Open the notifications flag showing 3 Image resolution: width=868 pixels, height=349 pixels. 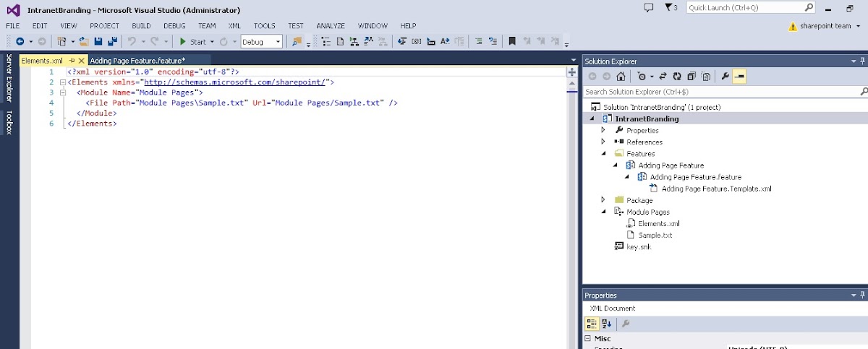[671, 7]
